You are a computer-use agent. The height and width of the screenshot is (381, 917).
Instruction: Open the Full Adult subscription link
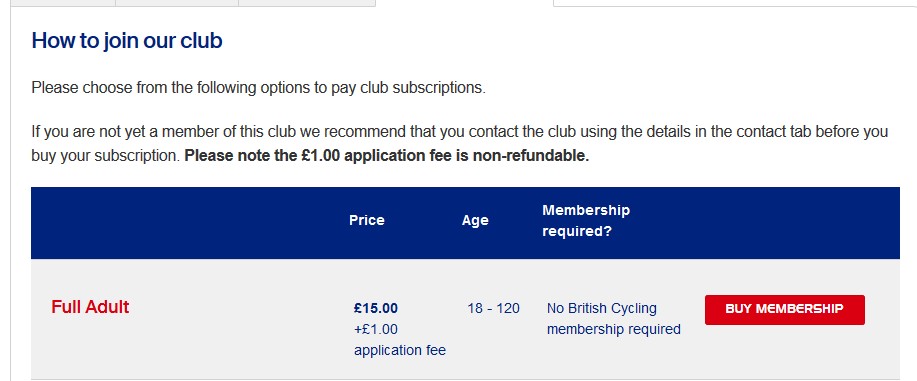[90, 307]
